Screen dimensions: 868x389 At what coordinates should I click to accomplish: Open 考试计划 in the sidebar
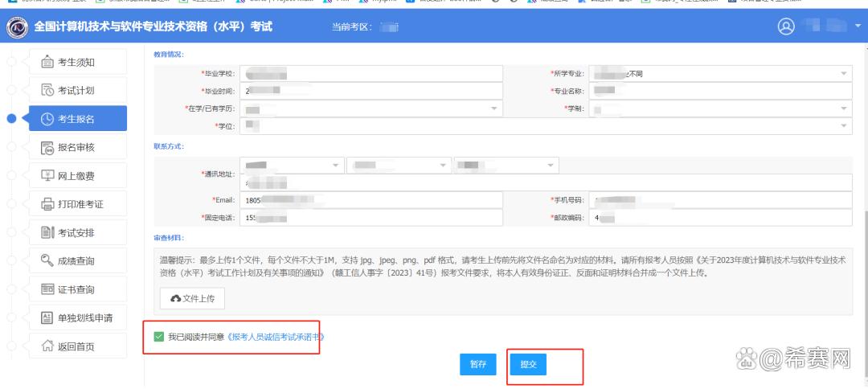(77, 90)
